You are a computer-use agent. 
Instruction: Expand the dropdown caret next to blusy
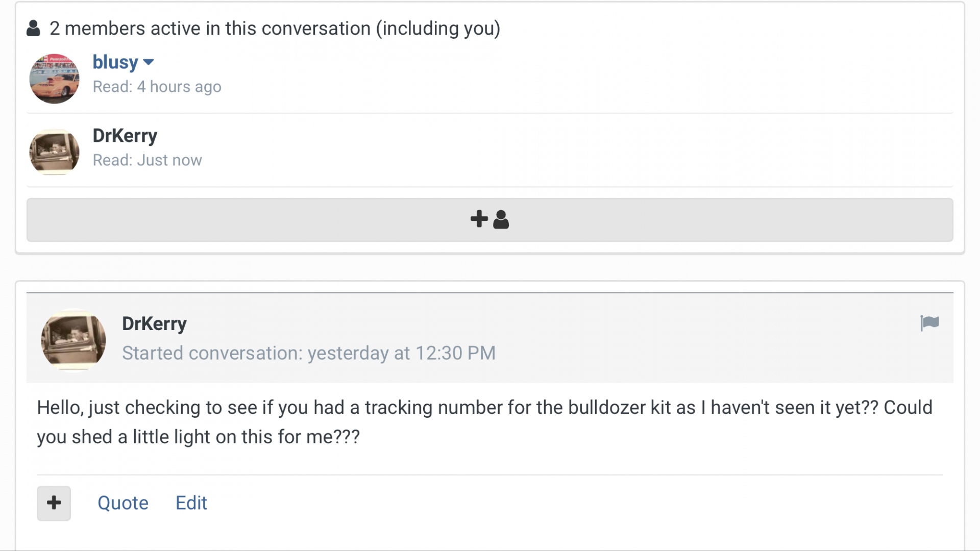[149, 62]
